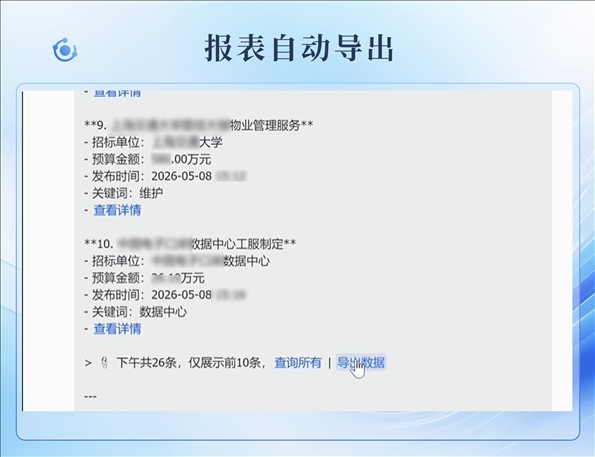Click the 关键词：维护 line
The width and height of the screenshot is (595, 457).
coord(124,193)
